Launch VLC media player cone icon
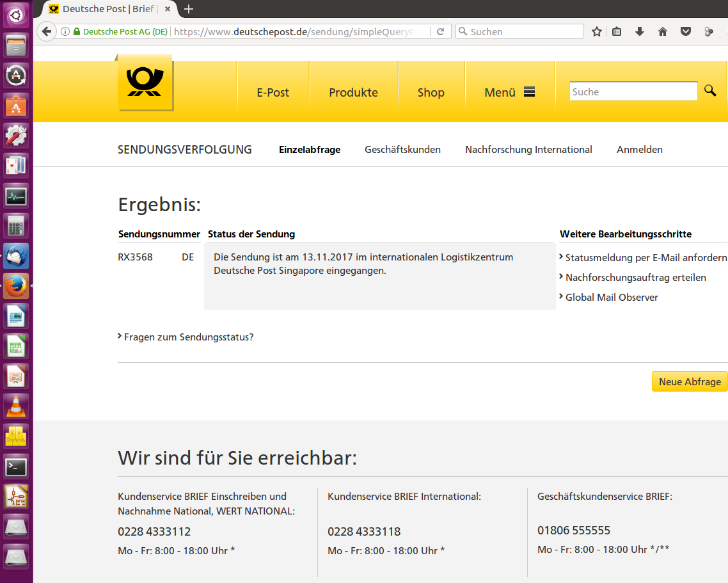Viewport: 728px width, 583px height. pyautogui.click(x=16, y=406)
